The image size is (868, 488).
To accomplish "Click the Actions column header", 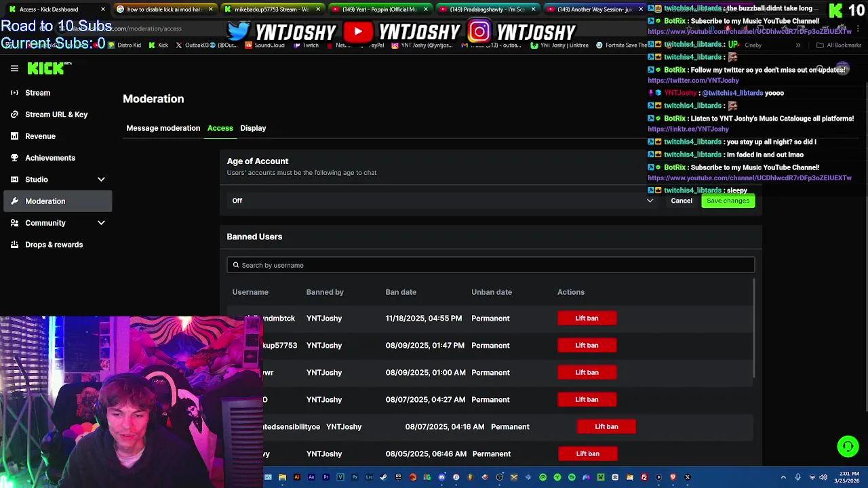I will 571,292.
